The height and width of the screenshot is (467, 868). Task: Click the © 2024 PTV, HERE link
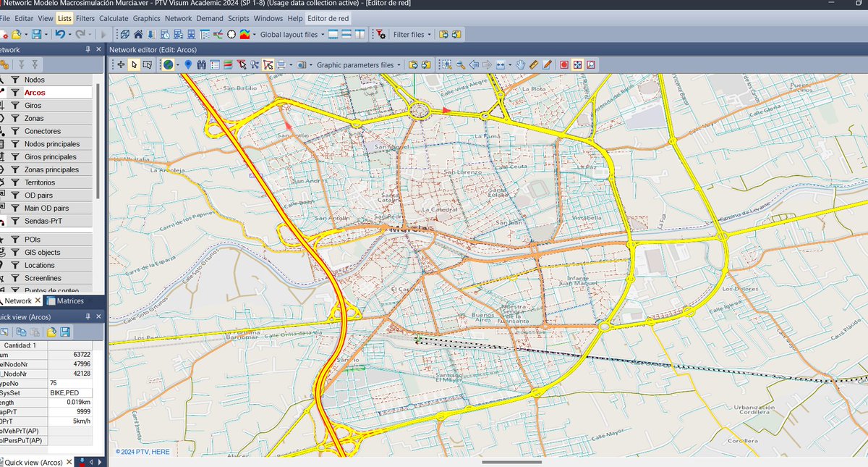(142, 451)
